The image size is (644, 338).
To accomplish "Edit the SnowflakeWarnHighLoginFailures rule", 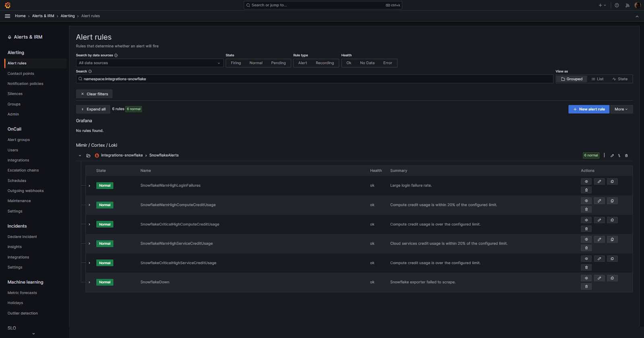I will pyautogui.click(x=599, y=181).
